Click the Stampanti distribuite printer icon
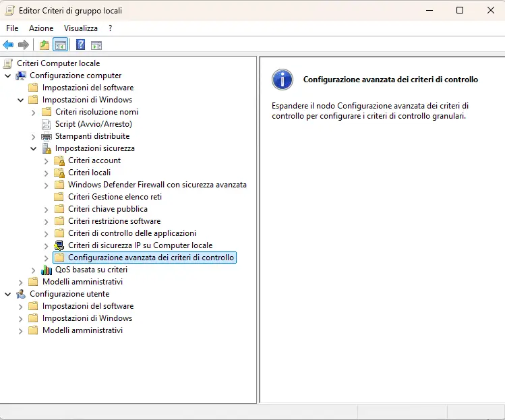 (x=47, y=137)
